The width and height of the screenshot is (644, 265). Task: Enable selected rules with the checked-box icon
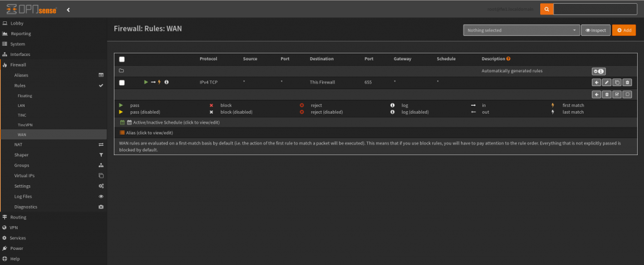coord(617,94)
